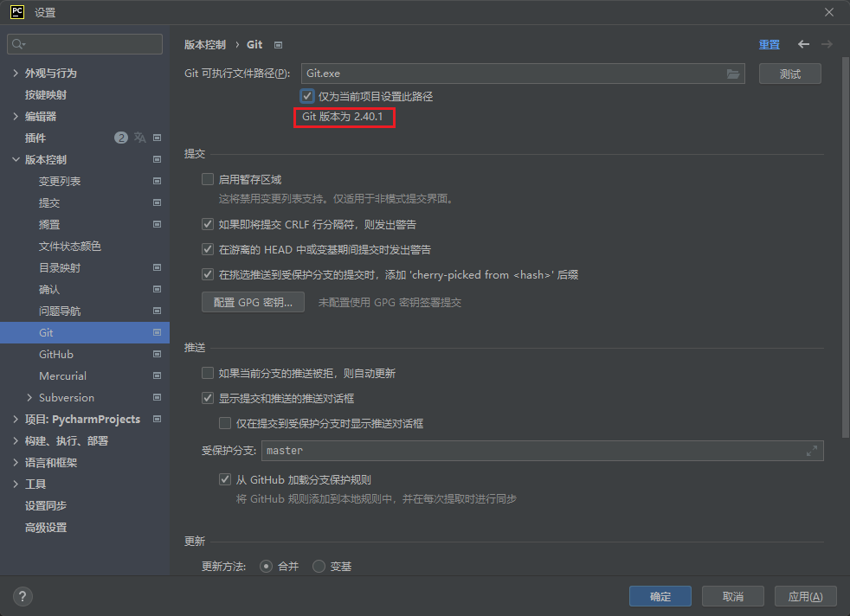Click the project icon beside Mercurial
The height and width of the screenshot is (616, 850).
[158, 376]
